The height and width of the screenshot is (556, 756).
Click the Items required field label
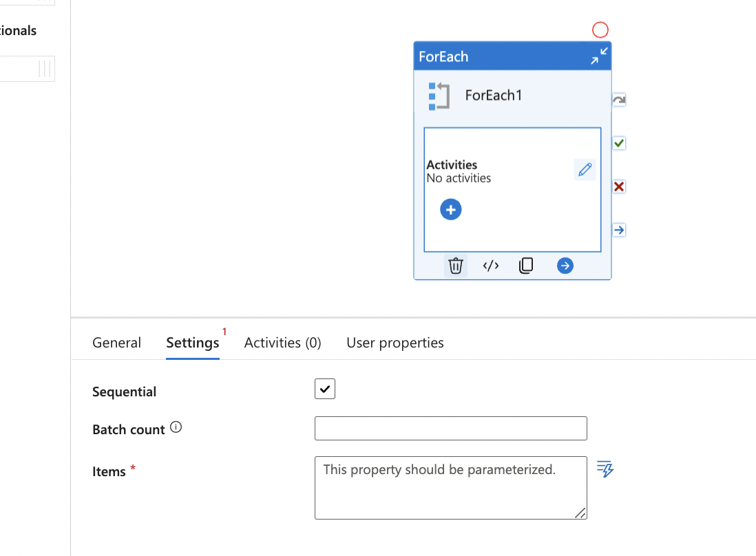tap(109, 471)
